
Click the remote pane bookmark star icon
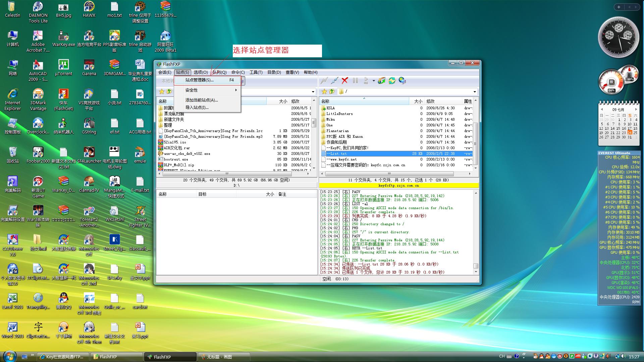(324, 92)
